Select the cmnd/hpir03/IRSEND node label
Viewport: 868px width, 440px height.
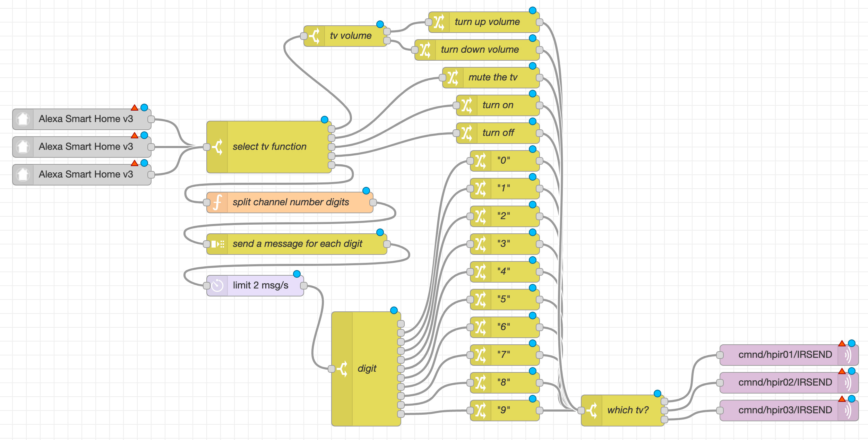[785, 410]
